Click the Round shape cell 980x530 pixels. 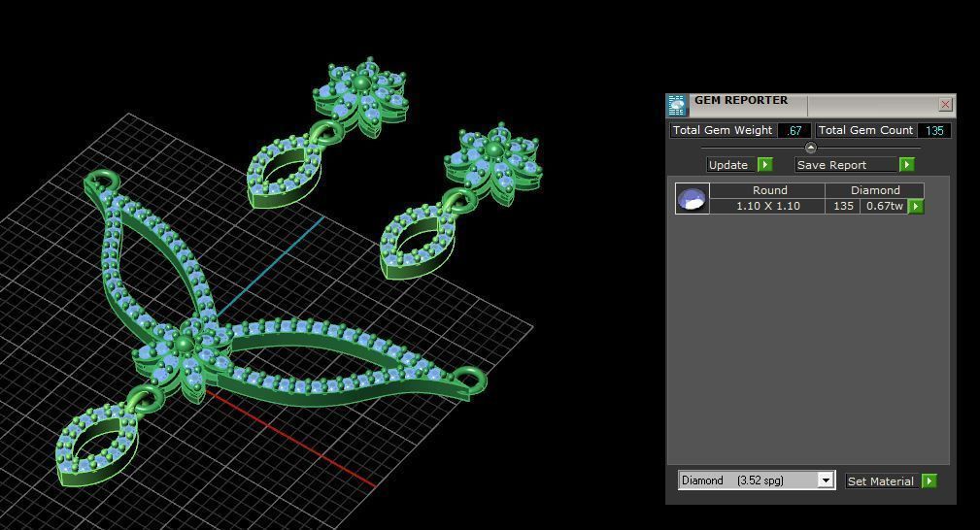click(x=768, y=190)
